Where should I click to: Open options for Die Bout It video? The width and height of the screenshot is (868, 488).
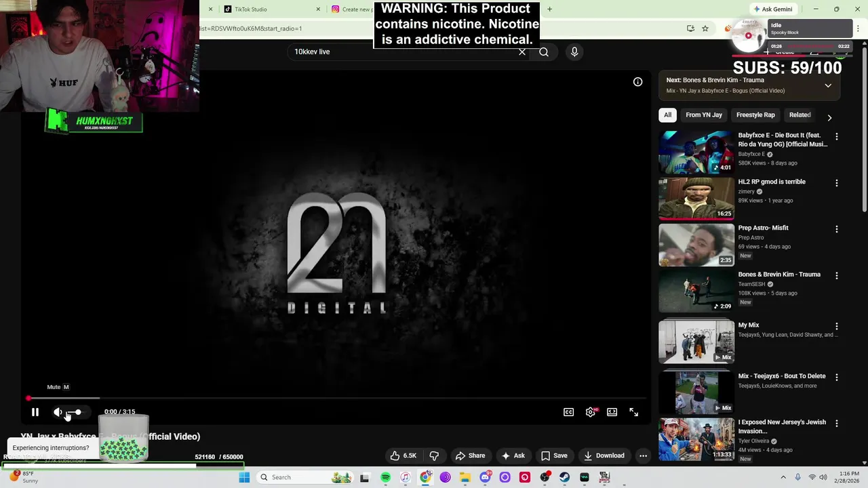click(x=836, y=136)
